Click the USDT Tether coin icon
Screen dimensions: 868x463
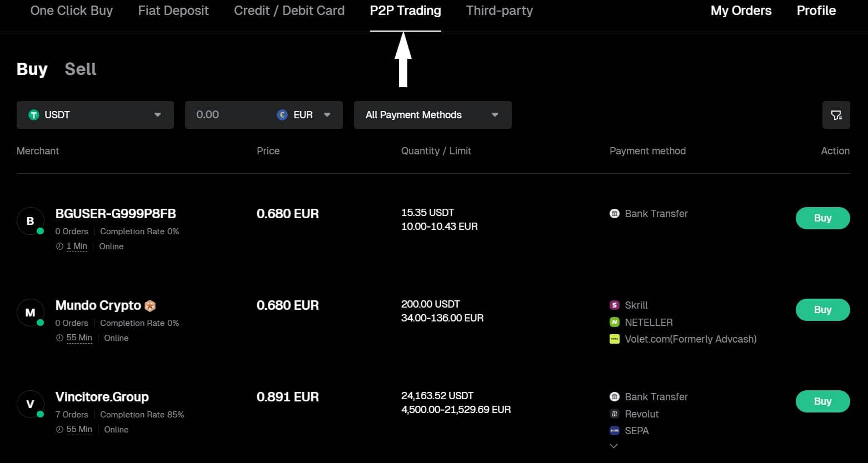click(x=34, y=115)
